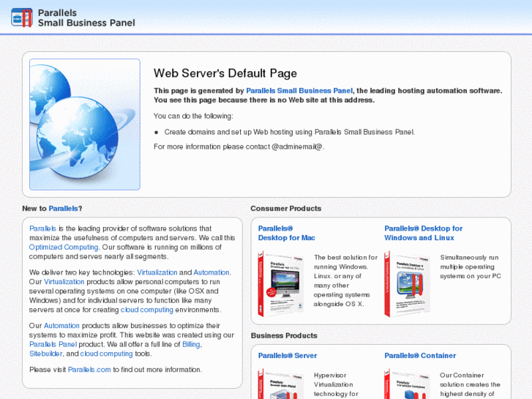Open the 'Our Virtualization products' link

pyautogui.click(x=64, y=282)
